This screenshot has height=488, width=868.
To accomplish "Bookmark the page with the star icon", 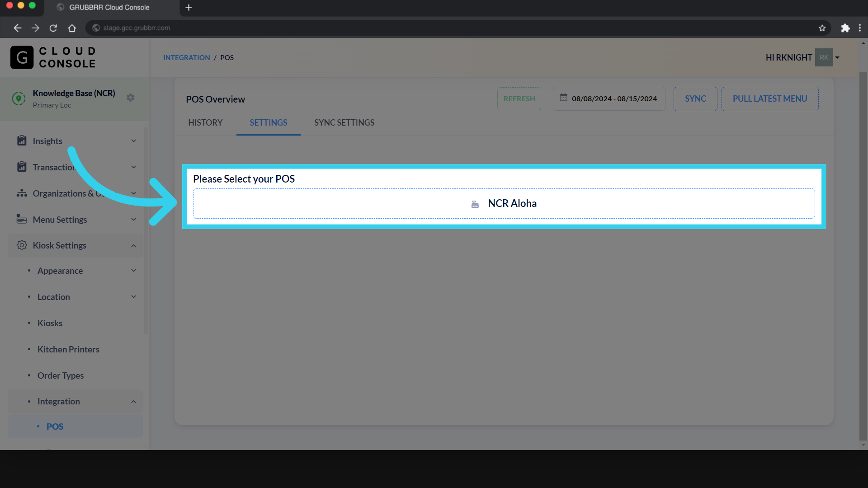I will 822,28.
